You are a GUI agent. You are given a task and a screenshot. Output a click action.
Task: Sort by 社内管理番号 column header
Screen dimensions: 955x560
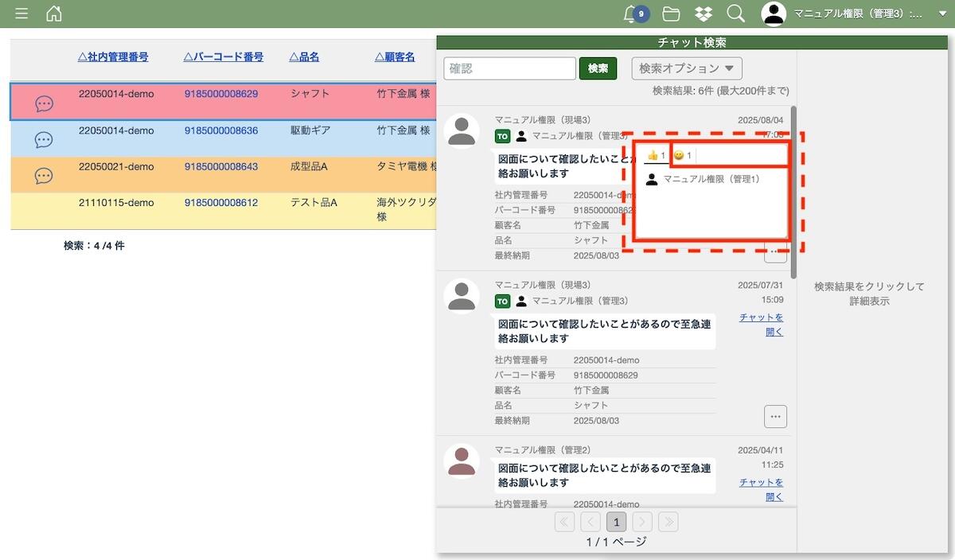113,57
